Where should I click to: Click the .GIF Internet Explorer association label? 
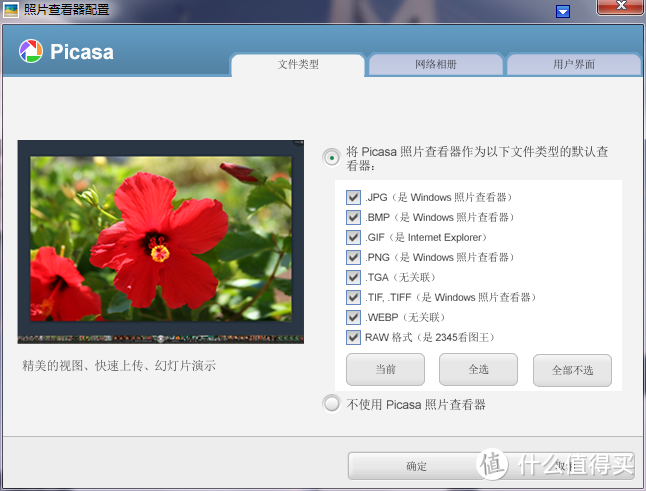pos(426,237)
